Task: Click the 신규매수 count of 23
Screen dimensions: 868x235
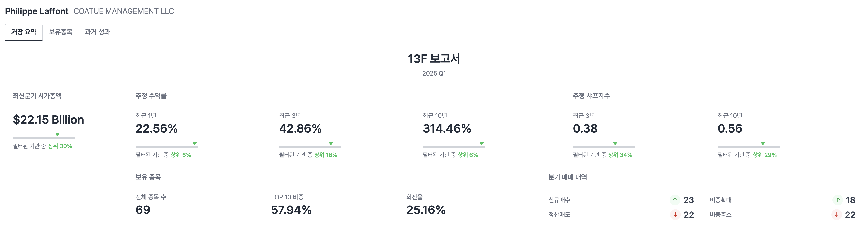Action: coord(688,200)
